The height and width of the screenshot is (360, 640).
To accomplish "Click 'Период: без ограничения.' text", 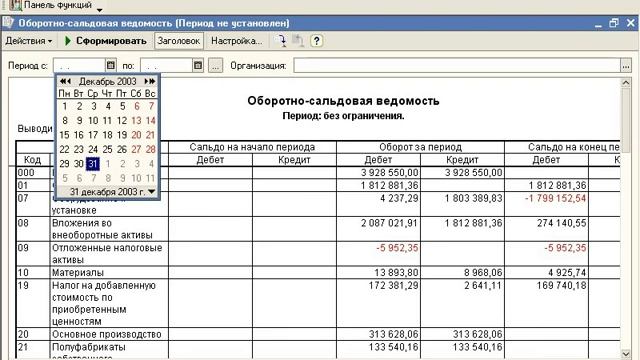I will pyautogui.click(x=343, y=116).
